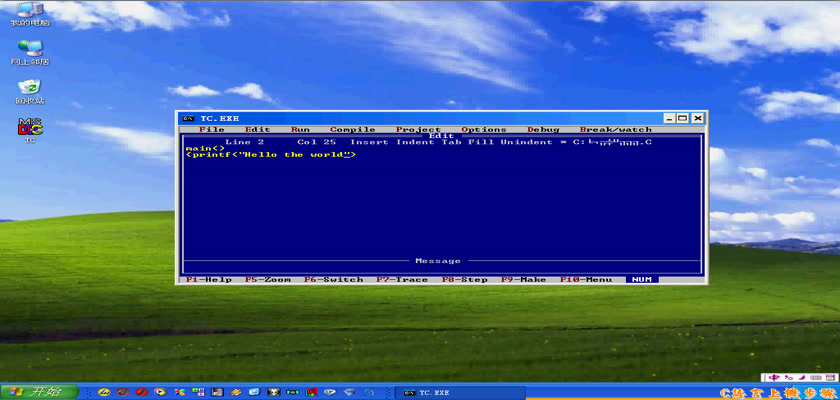Select the Recycle Bin desktop icon
The width and height of the screenshot is (840, 400).
[30, 92]
